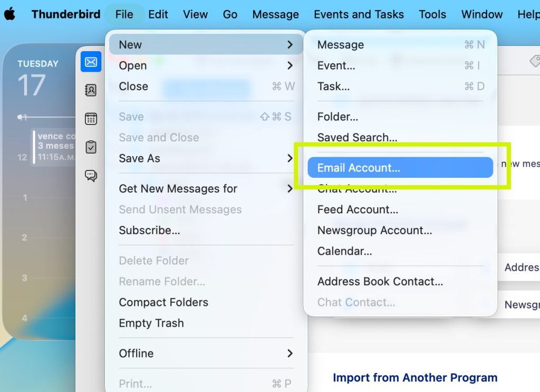540x392 pixels.
Task: Open the Mail space icon in sidebar
Action: coord(91,62)
